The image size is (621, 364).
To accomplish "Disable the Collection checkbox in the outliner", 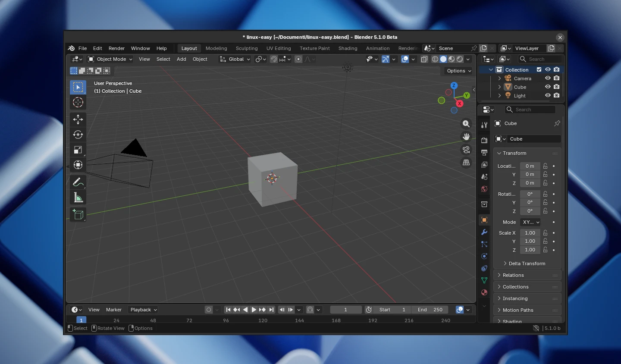I will click(539, 69).
